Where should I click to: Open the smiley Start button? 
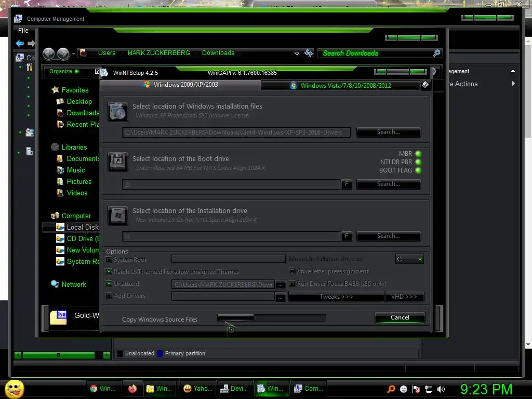point(14,389)
